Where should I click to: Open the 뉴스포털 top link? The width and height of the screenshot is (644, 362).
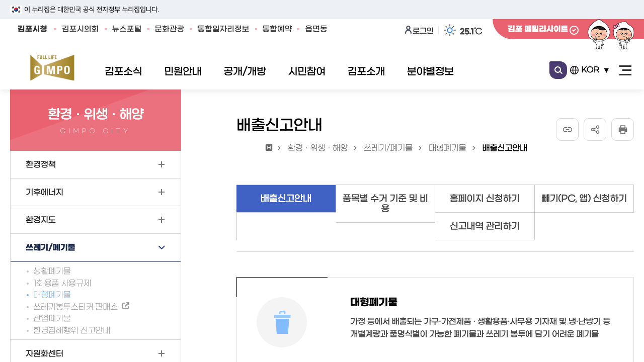[x=127, y=29]
